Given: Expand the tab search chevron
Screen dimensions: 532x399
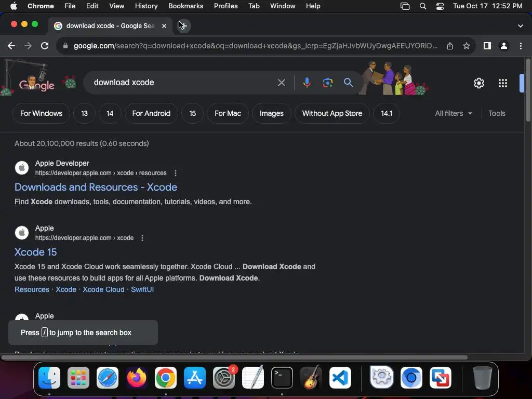Looking at the screenshot, I should tap(520, 26).
